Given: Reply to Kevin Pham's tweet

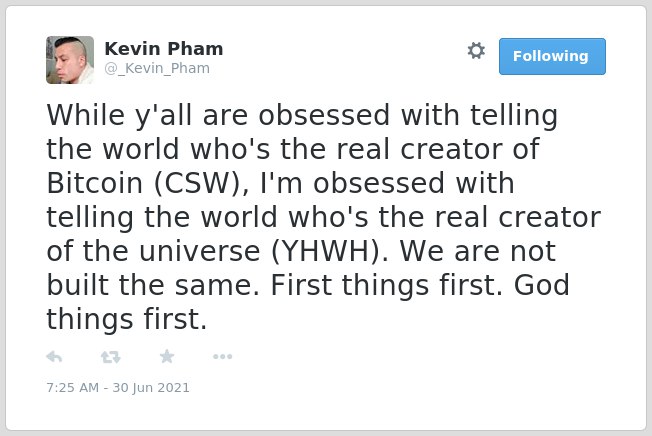Looking at the screenshot, I should [x=54, y=357].
